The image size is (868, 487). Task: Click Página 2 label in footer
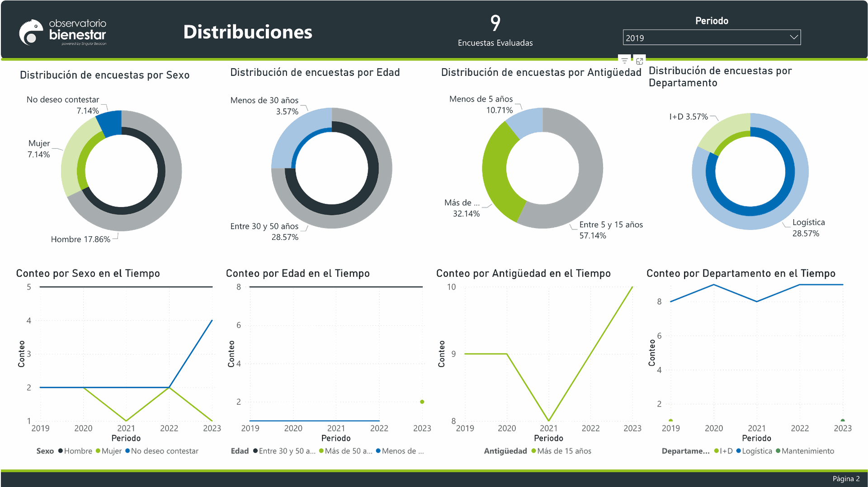coord(846,479)
